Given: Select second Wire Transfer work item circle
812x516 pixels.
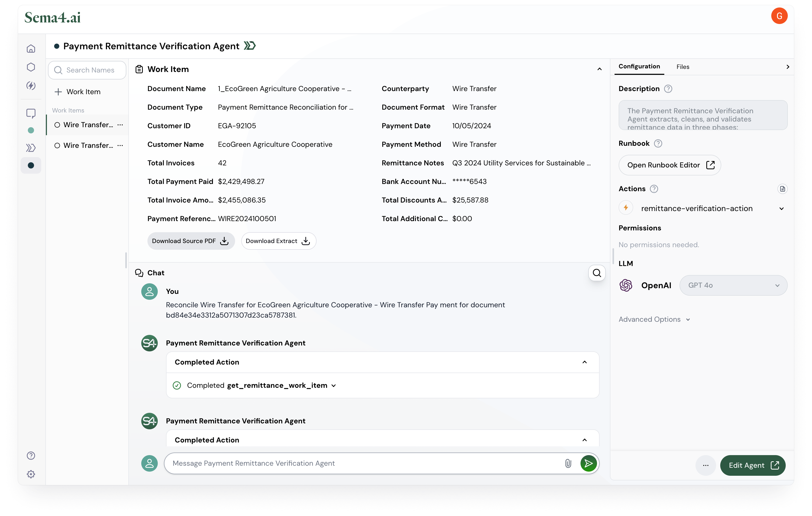Looking at the screenshot, I should 57,146.
